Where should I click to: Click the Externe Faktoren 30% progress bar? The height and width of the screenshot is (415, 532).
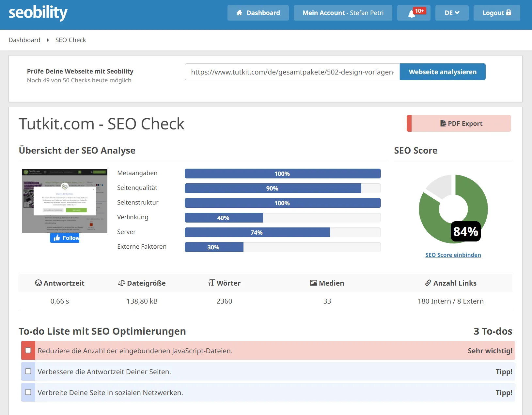click(283, 247)
